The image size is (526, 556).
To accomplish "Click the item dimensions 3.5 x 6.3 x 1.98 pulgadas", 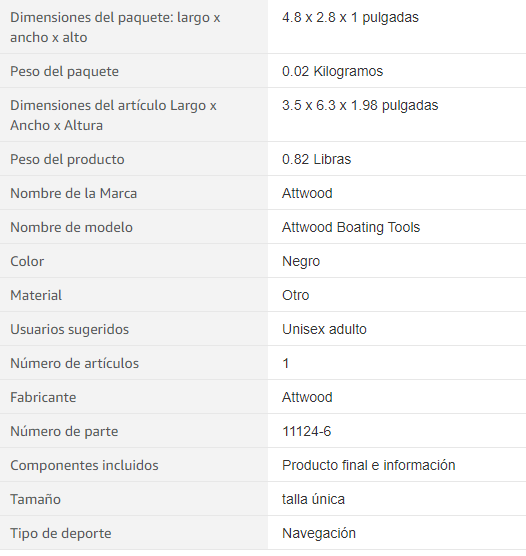I will click(360, 106).
